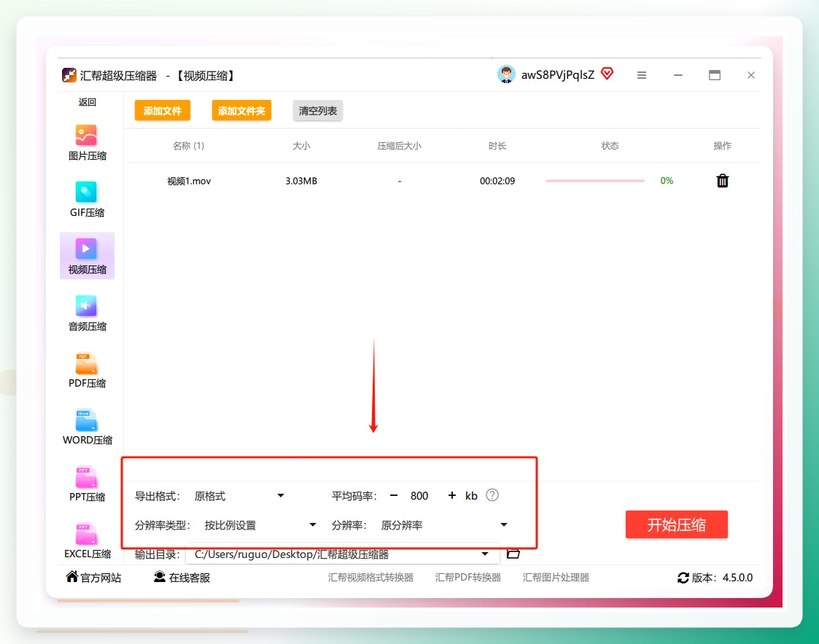819x644 pixels.
Task: Click the app logo in title bar
Action: click(69, 75)
